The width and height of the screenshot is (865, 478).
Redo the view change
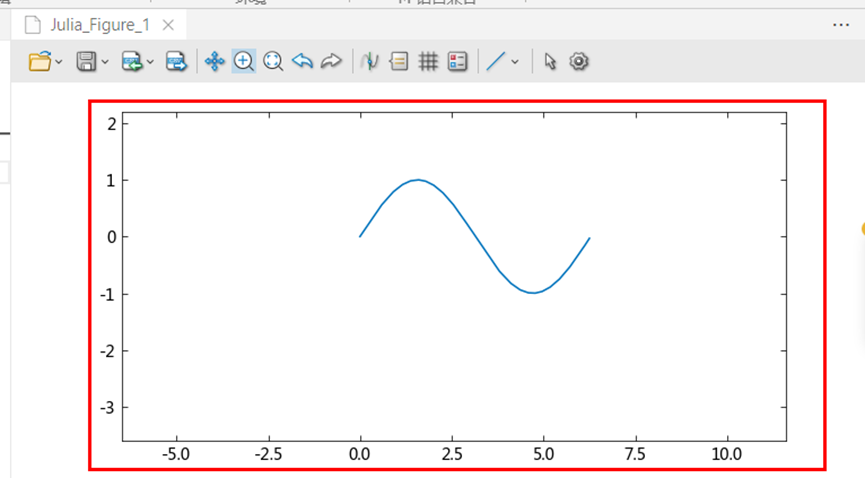click(x=331, y=61)
